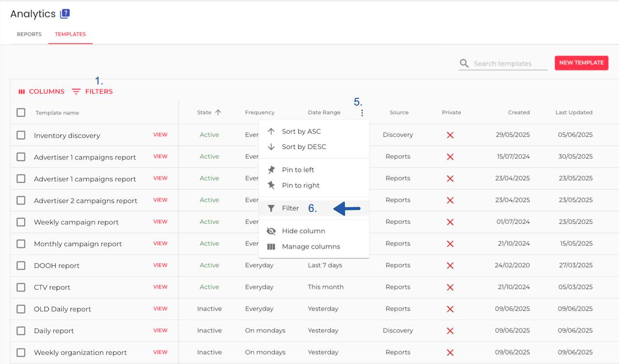The width and height of the screenshot is (619, 364).
Task: Check the Inventory discovery row checkbox
Action: (x=21, y=135)
